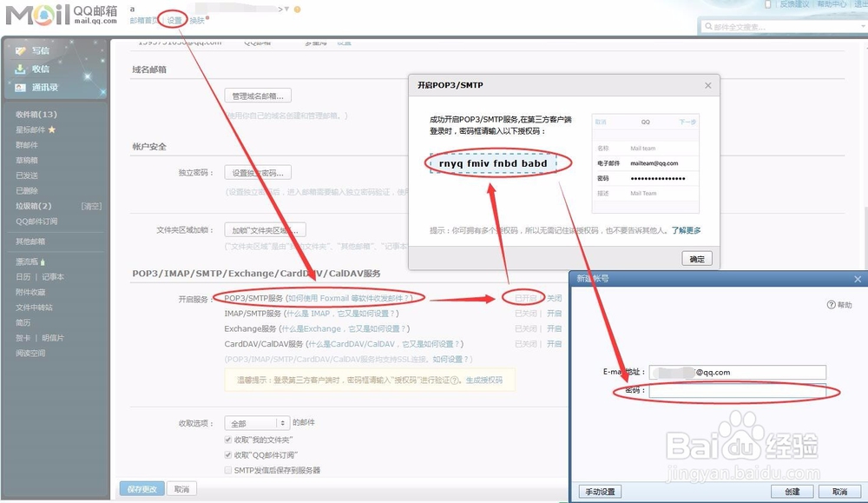868x503 pixels.
Task: Click 创建 button in new account dialog
Action: click(792, 492)
